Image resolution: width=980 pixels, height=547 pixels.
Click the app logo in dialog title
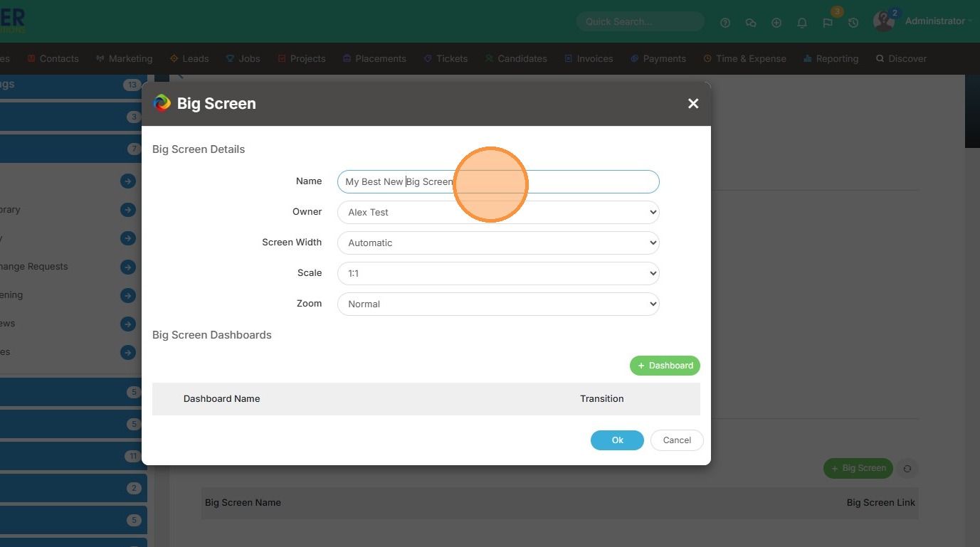pos(162,103)
